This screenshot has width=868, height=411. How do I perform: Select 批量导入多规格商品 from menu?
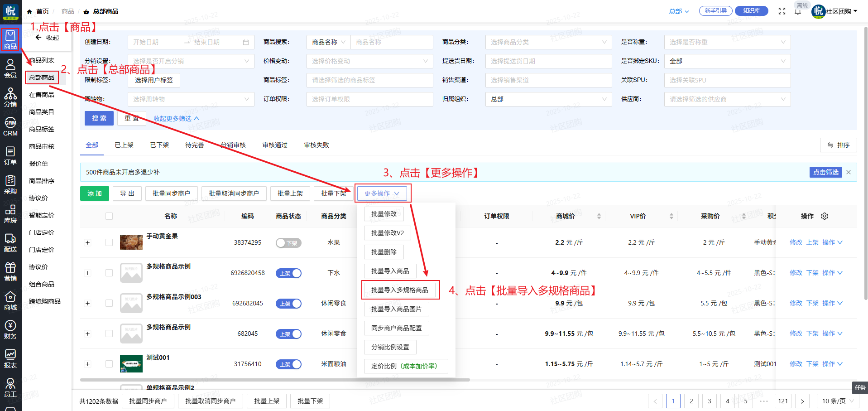400,290
